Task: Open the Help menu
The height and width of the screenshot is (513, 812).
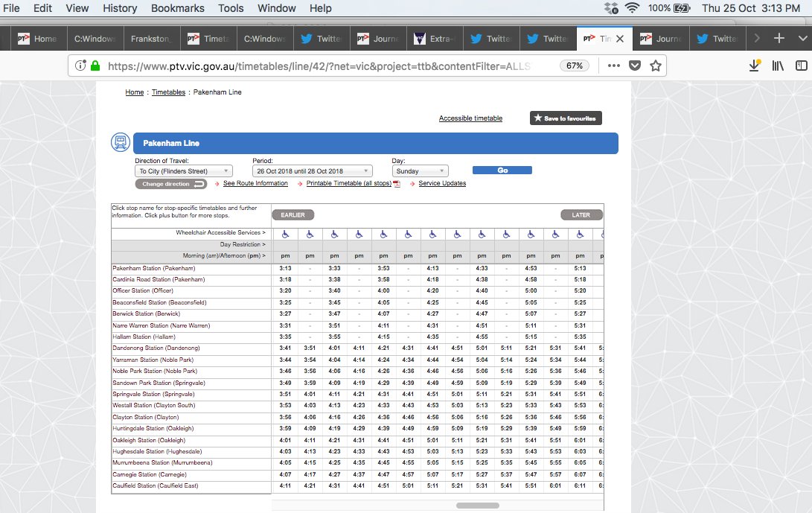Action: (321, 8)
